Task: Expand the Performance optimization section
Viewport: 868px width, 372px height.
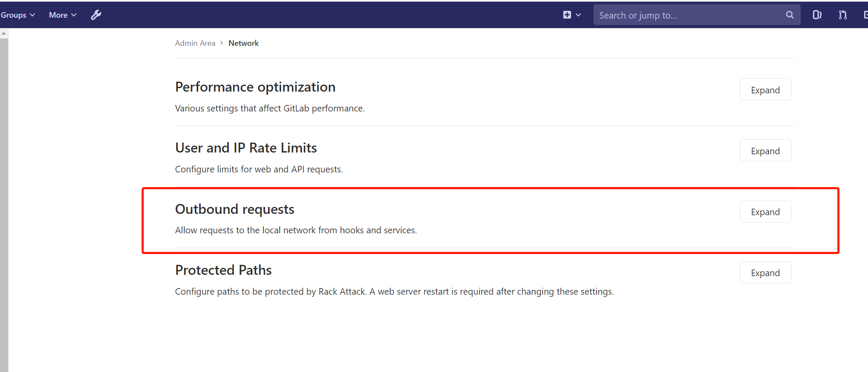Action: click(765, 89)
